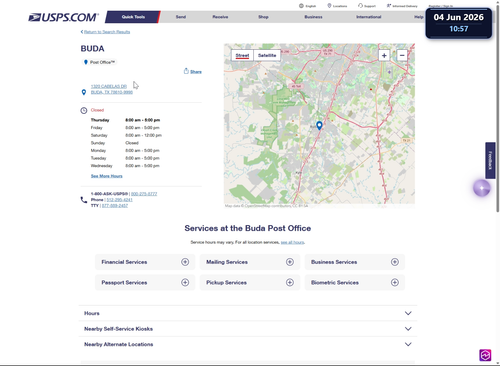The width and height of the screenshot is (500, 366).
Task: Click the blue pin icon beside the address
Action: point(84,92)
